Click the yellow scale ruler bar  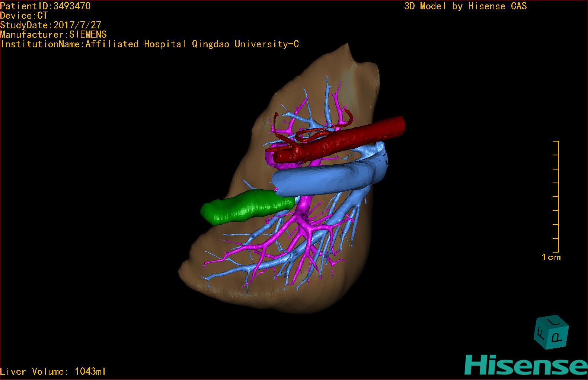coord(558,197)
